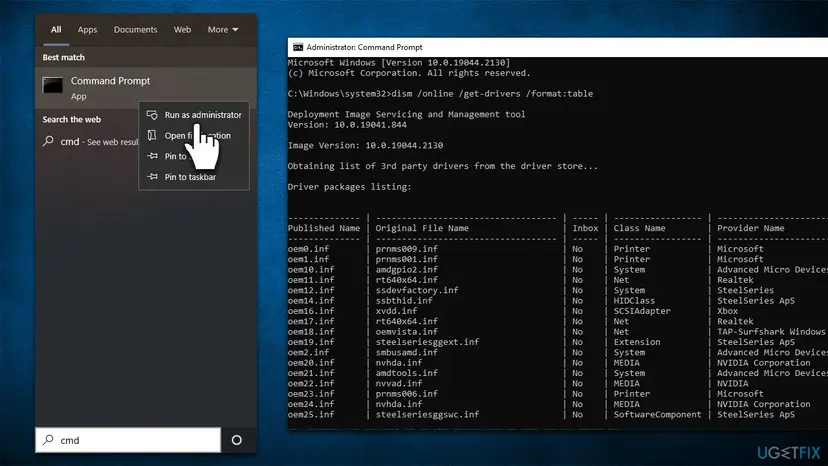This screenshot has height=466, width=828.
Task: Click the Pin to taskbar pin icon
Action: (152, 176)
